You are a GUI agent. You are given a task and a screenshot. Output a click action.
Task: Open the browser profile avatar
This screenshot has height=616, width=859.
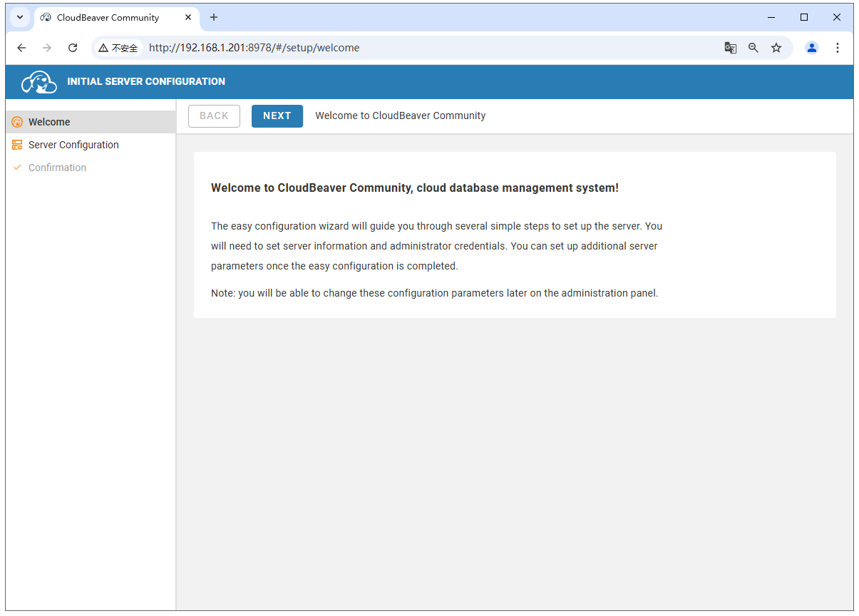coord(811,48)
